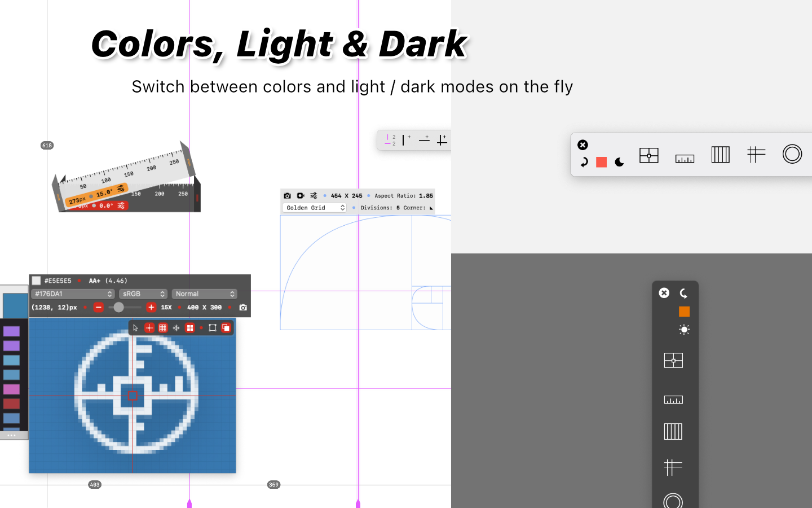The height and width of the screenshot is (508, 812).
Task: Open the loupe circle tool in light toolbar
Action: click(792, 154)
